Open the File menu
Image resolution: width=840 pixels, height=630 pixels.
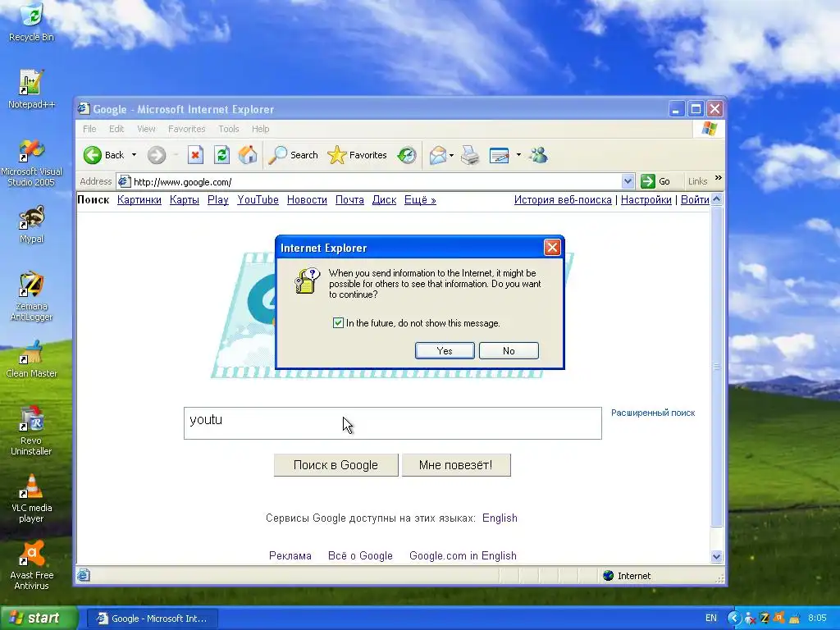click(x=89, y=129)
